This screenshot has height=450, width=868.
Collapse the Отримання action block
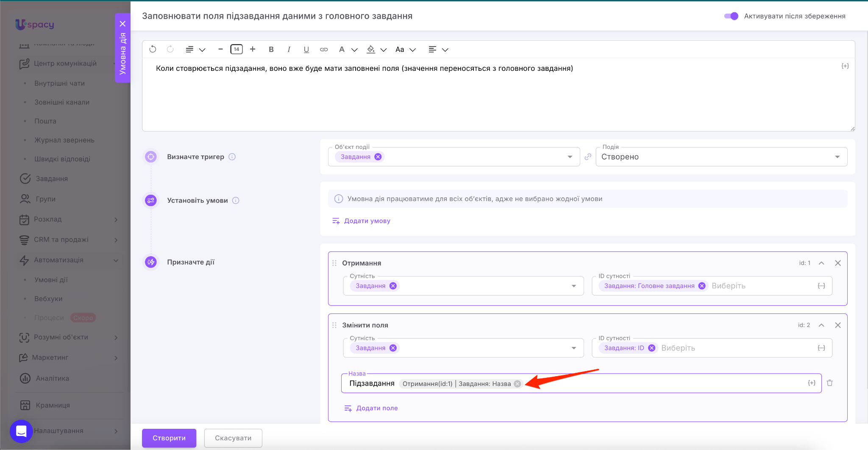click(x=821, y=263)
